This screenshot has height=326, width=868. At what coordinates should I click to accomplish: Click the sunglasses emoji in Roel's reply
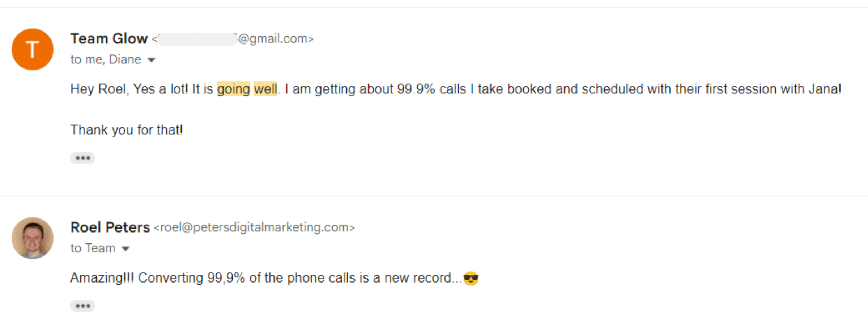(x=471, y=278)
